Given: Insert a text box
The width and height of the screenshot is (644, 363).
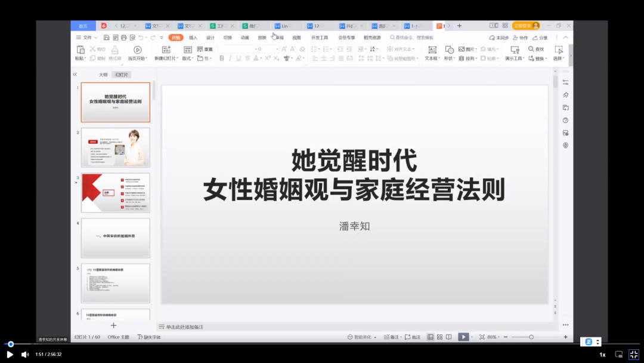Looking at the screenshot, I should [x=431, y=50].
